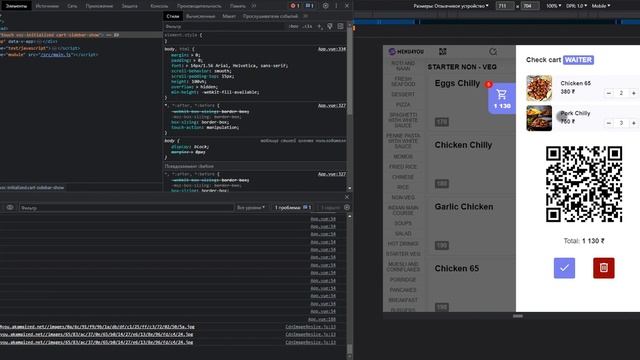This screenshot has height=360, width=640.
Task: Select SOUPS menu category
Action: (403, 223)
